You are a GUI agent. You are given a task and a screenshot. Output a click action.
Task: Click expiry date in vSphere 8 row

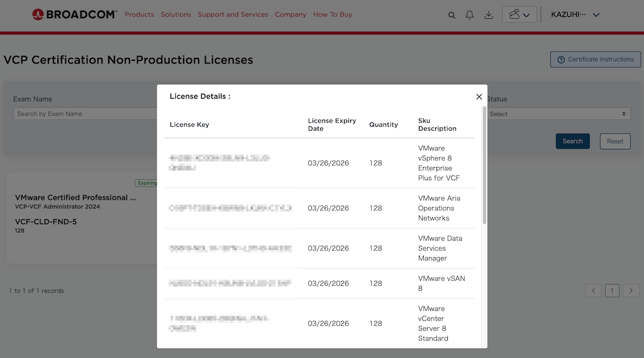click(x=328, y=163)
